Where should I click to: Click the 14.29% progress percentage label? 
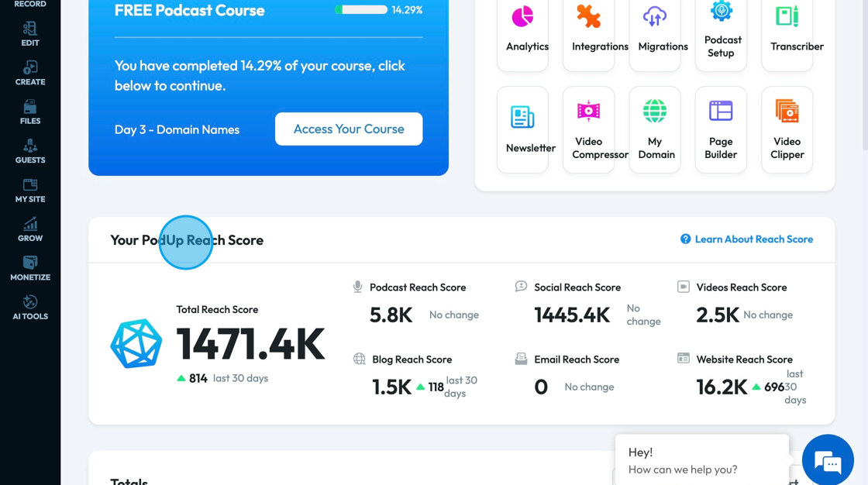407,9
